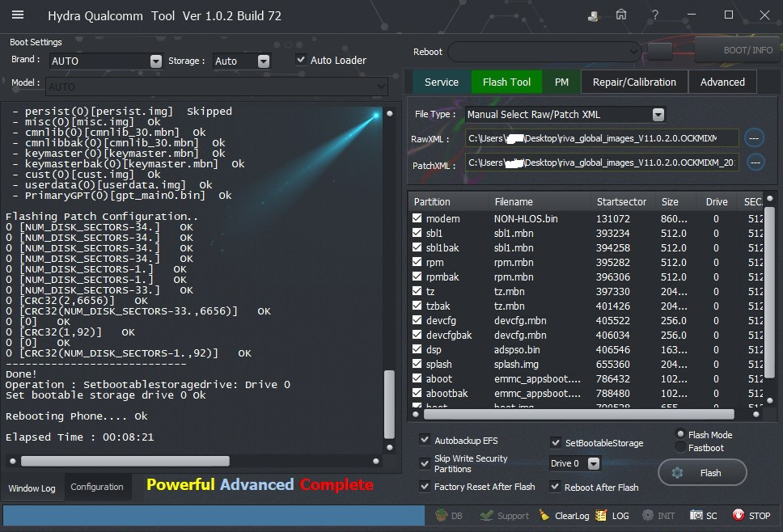Switch to Advanced tab
This screenshot has height=532, width=783.
pos(722,82)
